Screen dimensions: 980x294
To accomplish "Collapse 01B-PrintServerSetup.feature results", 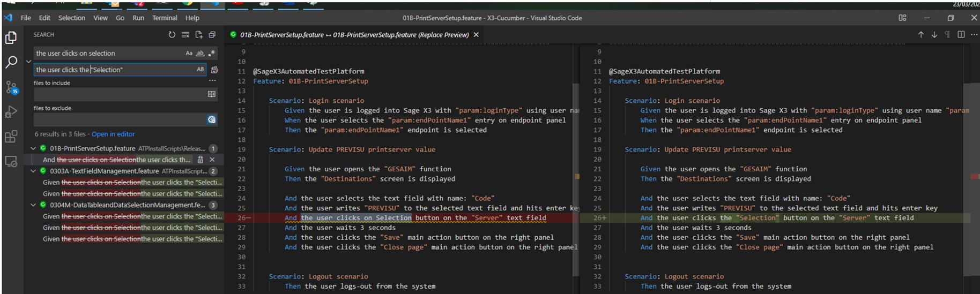I will pos(33,148).
